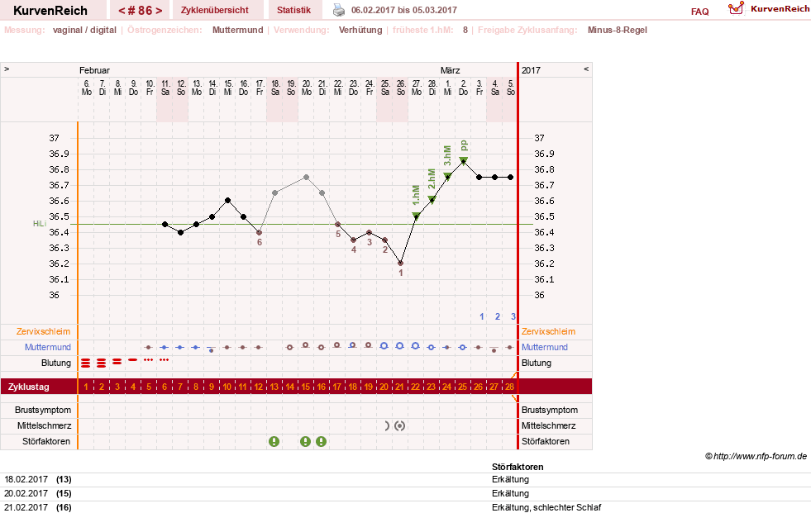The image size is (811, 532).
Task: Select cycle day 13 in Zyklustag bar
Action: tap(274, 387)
